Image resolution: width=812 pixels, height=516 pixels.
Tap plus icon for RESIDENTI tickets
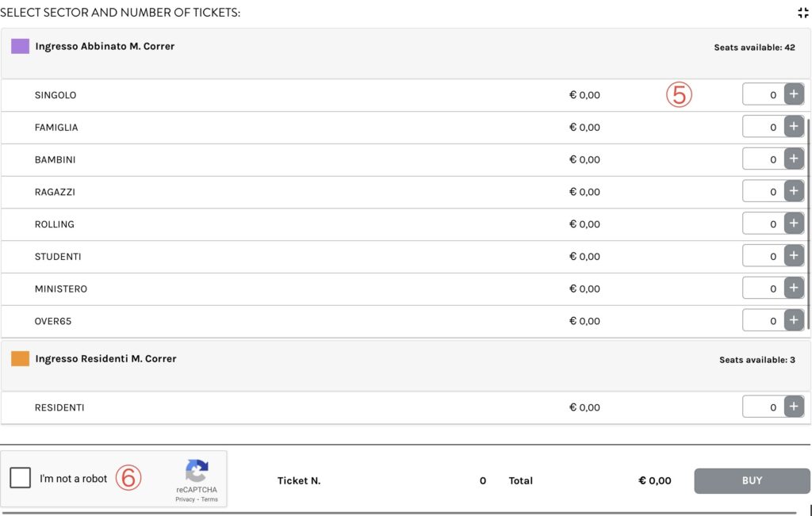pos(794,407)
